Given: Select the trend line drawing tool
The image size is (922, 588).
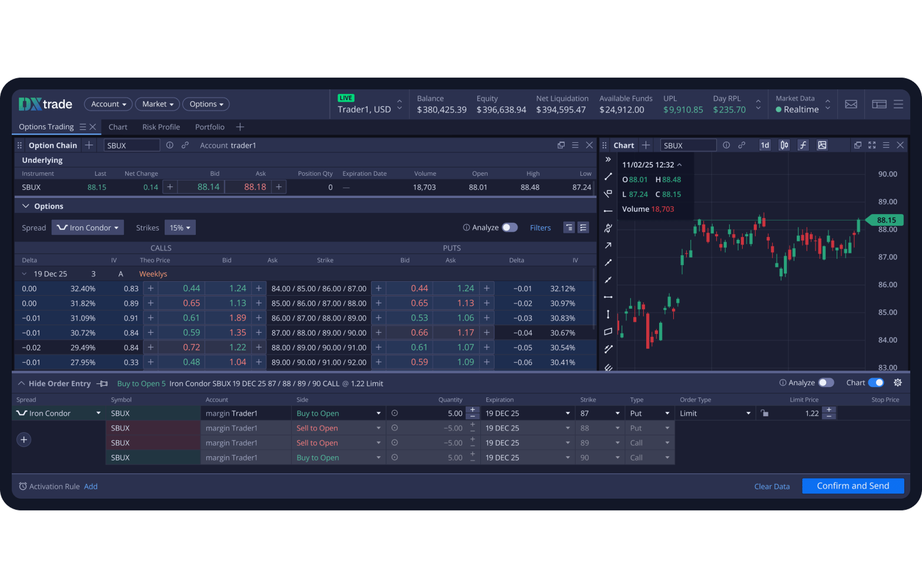Looking at the screenshot, I should click(x=608, y=176).
